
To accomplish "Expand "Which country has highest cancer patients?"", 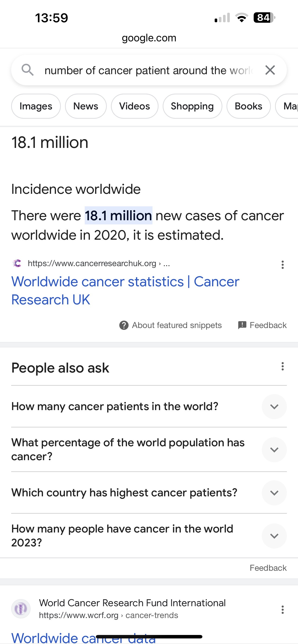I will 274,493.
